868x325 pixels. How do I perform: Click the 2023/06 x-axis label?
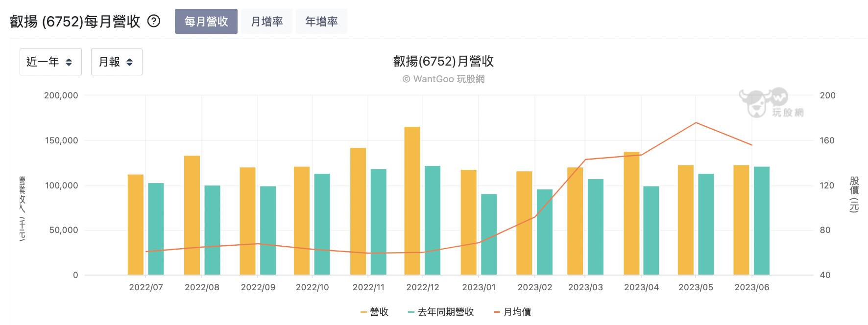[752, 287]
